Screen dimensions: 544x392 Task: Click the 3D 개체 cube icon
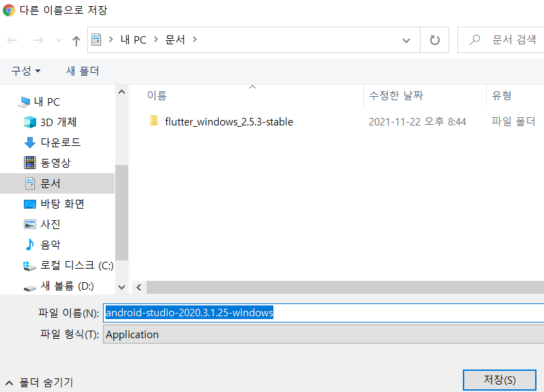pos(30,122)
